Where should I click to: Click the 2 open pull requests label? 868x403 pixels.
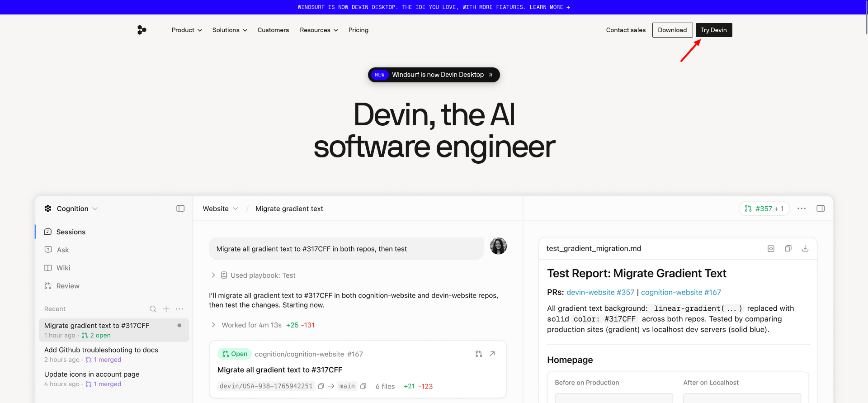96,335
